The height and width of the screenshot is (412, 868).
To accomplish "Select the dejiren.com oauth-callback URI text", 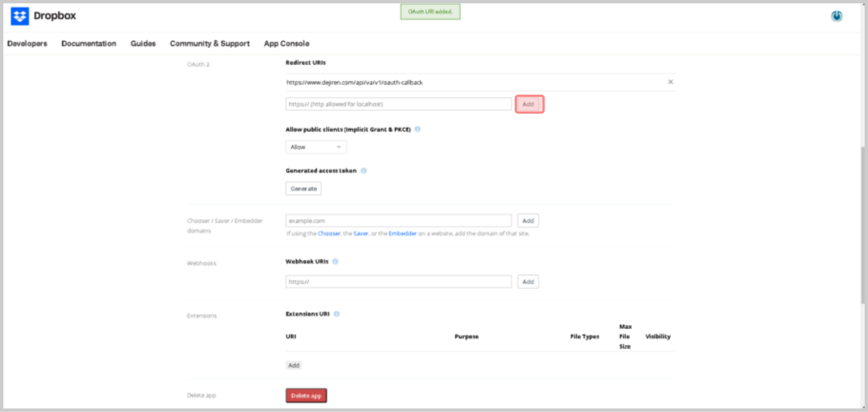I will coord(354,82).
